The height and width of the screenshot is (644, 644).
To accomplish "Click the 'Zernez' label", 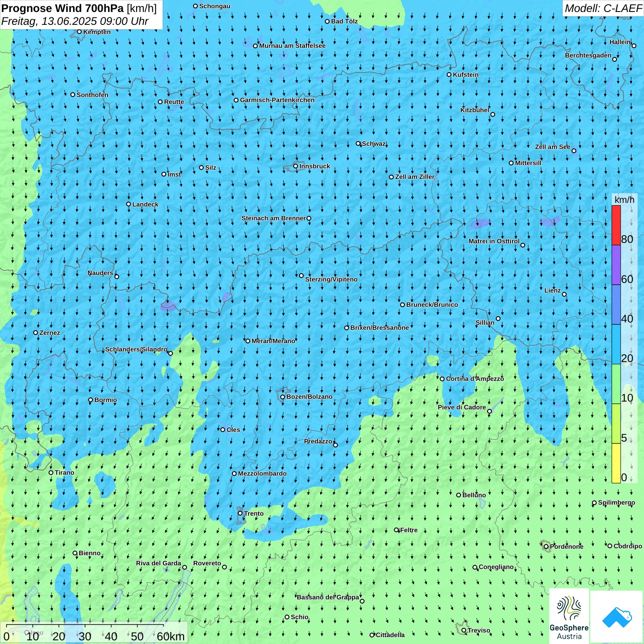I will [x=50, y=333].
